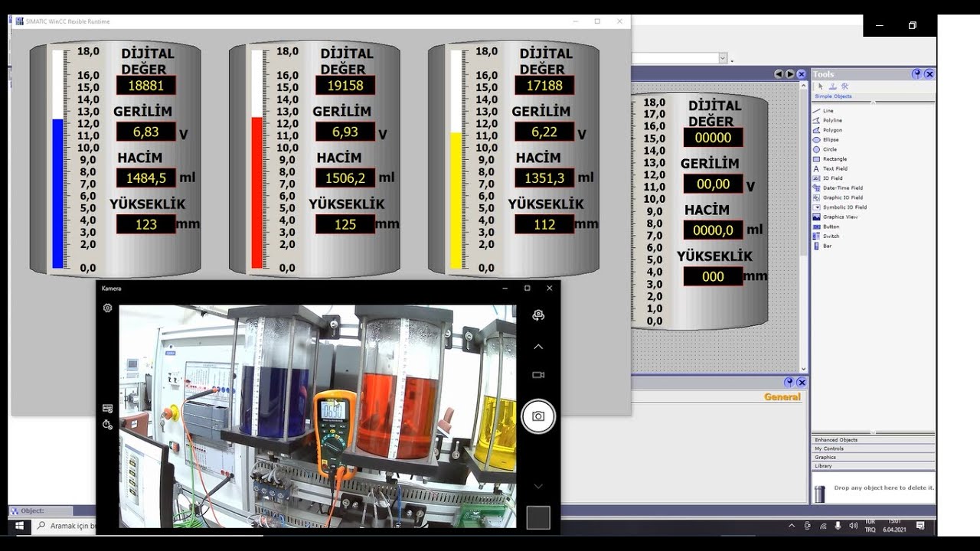This screenshot has height=551, width=980.
Task: Toggle HDR option in Kamera
Action: 107,409
